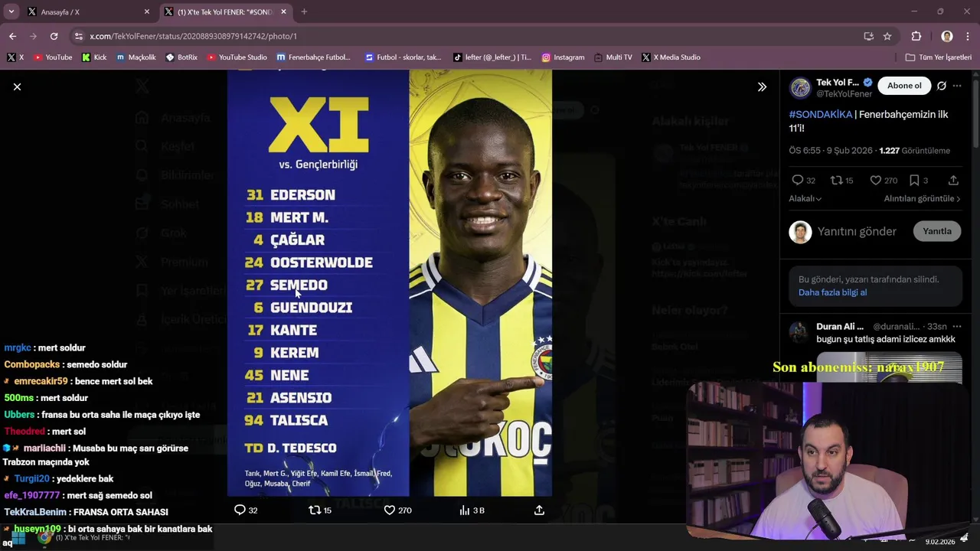Go forward in browser history
The height and width of the screenshot is (551, 980).
[x=33, y=36]
